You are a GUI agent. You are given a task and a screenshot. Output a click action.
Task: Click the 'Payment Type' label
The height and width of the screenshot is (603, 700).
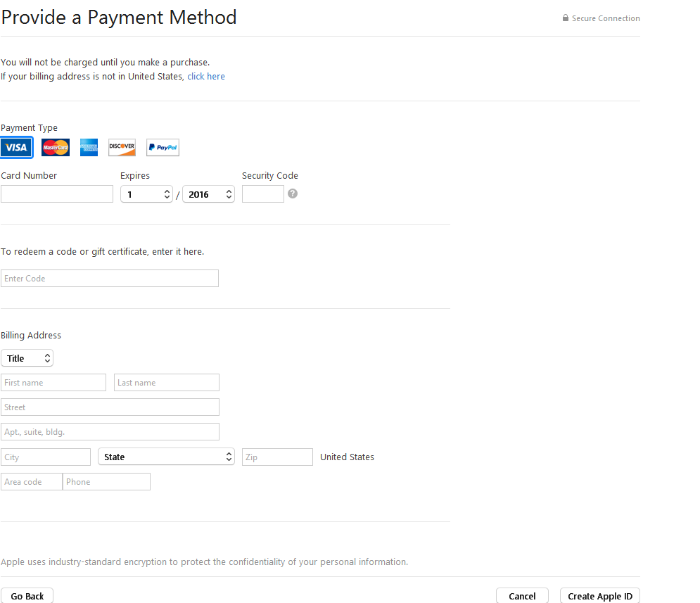coord(29,127)
